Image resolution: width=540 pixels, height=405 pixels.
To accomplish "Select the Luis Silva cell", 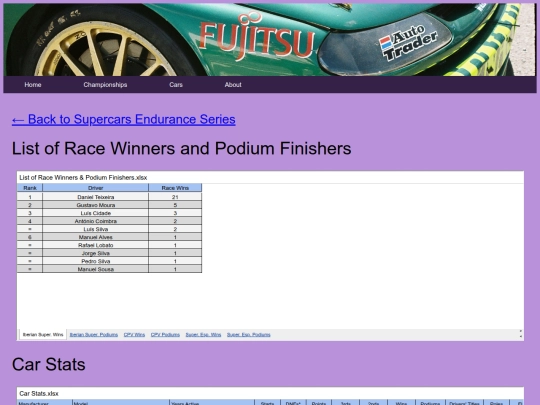I will 96,229.
